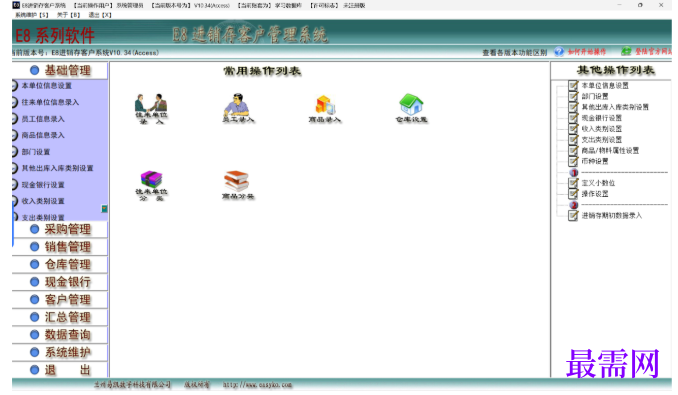678x395 pixels.
Task: Open the 系统维护【S】 menu
Action: click(32, 15)
